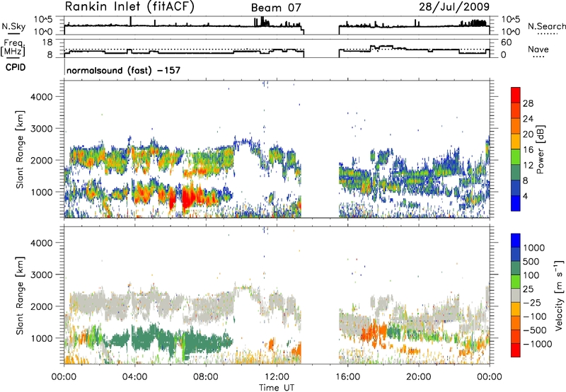Pick the light green segment of the power colorbar
The image size is (566, 392).
[x=516, y=157]
